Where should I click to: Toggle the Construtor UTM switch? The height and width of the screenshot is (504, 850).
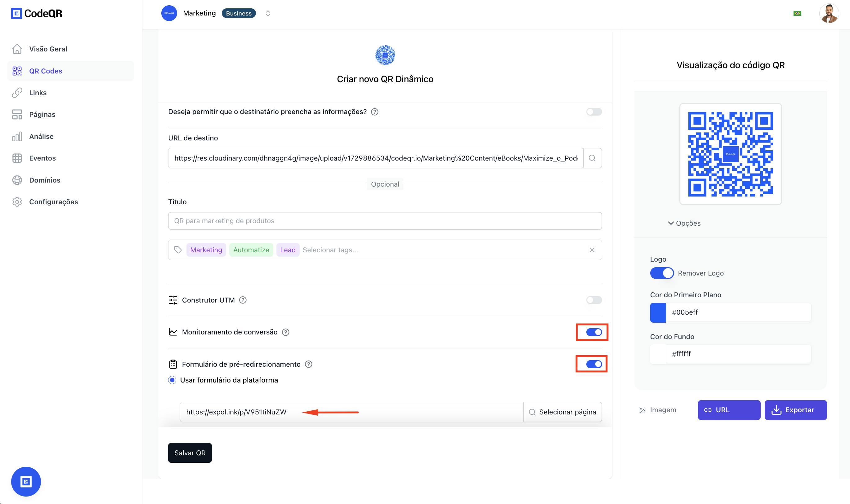[x=594, y=300]
